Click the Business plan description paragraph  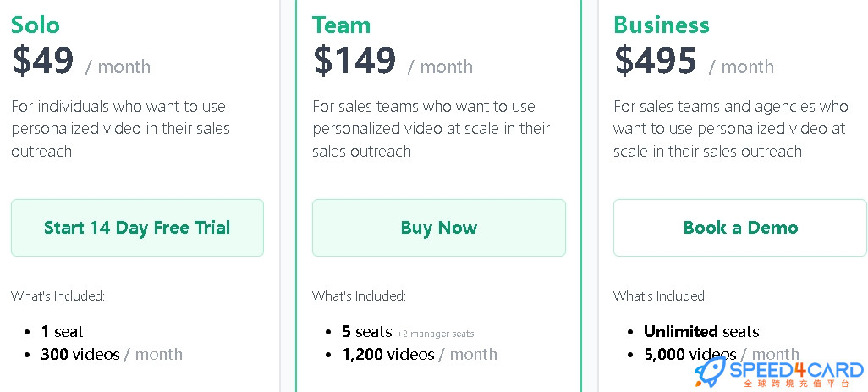click(x=731, y=129)
